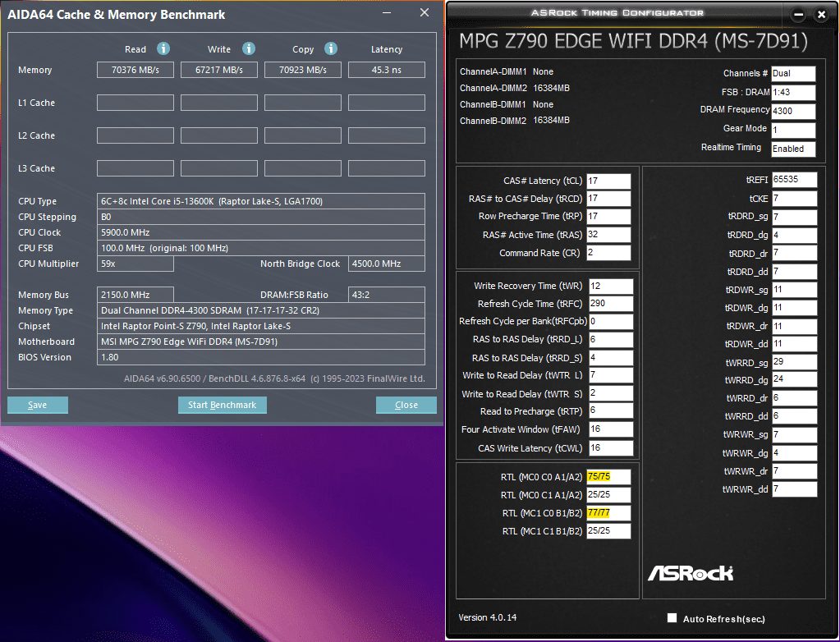Click the DRAM Frequency 4300 field
840x642 pixels.
click(793, 111)
